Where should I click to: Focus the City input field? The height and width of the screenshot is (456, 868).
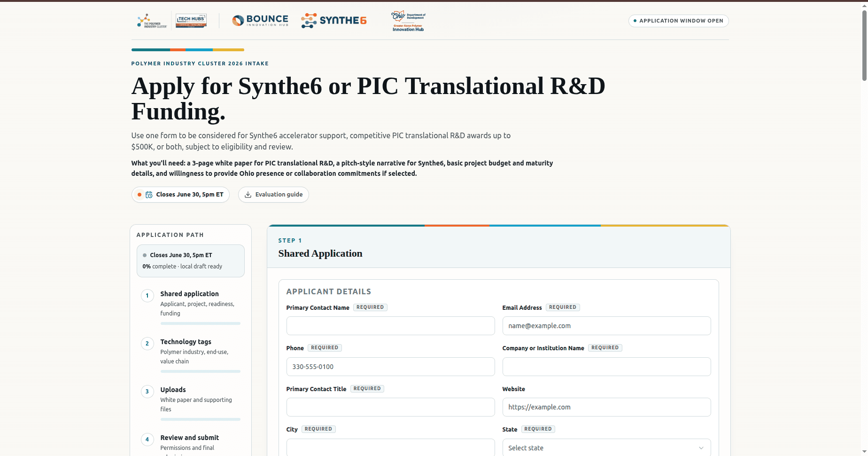[390, 448]
